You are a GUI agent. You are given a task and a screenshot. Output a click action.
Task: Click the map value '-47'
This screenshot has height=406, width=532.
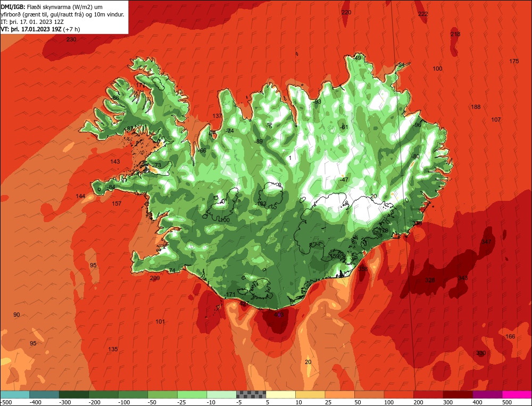click(344, 180)
